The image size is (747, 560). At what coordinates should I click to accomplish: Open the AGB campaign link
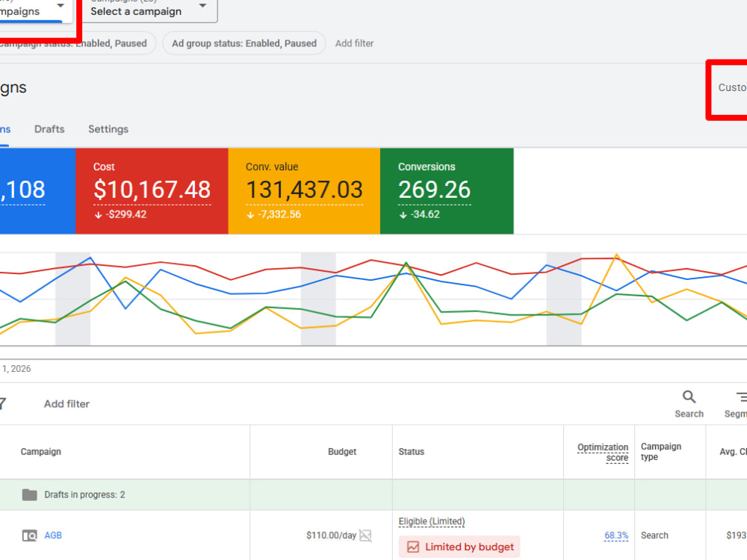click(x=53, y=535)
